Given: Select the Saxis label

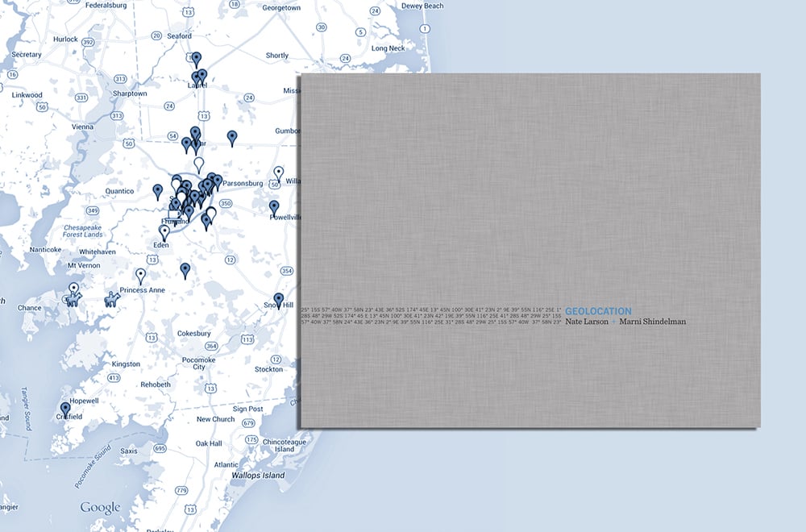Looking at the screenshot, I should click(128, 451).
